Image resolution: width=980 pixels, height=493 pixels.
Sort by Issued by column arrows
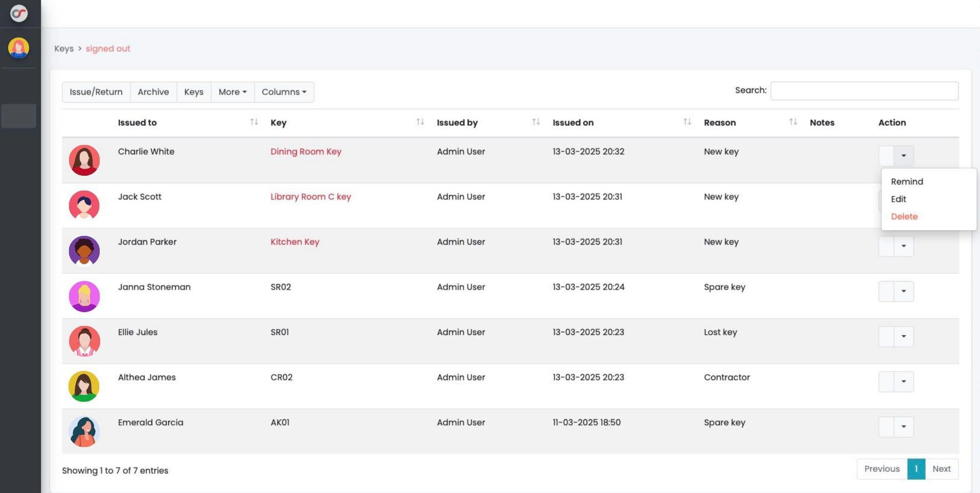536,122
